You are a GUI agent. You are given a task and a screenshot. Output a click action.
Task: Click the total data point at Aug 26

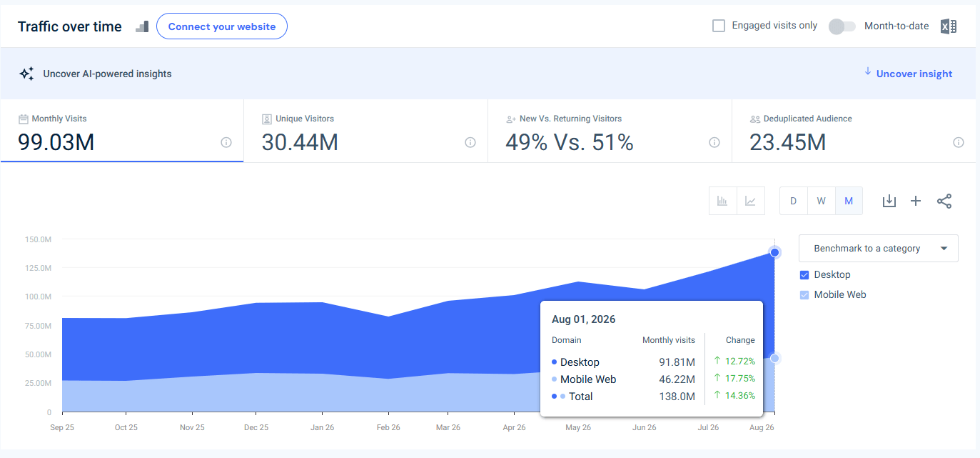coord(774,252)
